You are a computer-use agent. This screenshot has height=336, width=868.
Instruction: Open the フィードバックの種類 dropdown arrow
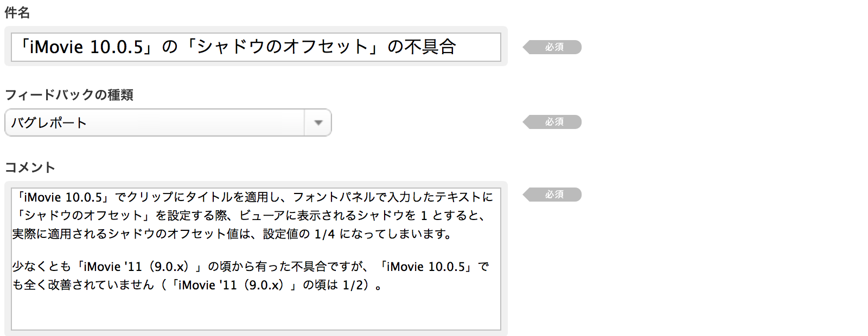pos(318,123)
